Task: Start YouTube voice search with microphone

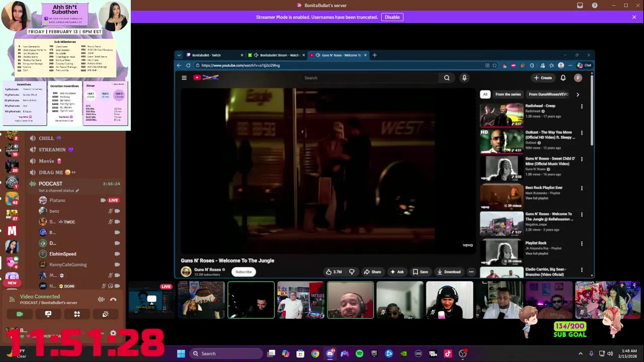Action: tap(464, 78)
